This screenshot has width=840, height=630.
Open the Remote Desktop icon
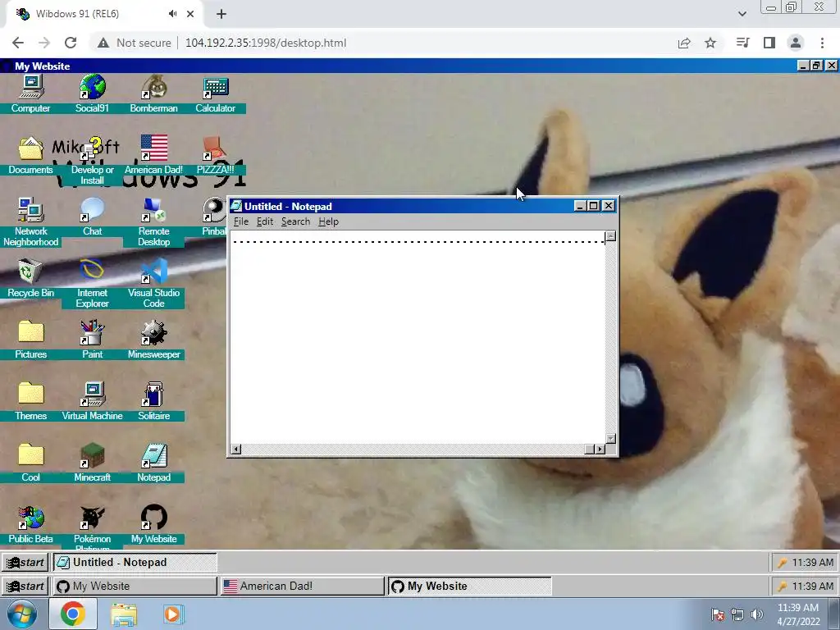(x=153, y=221)
